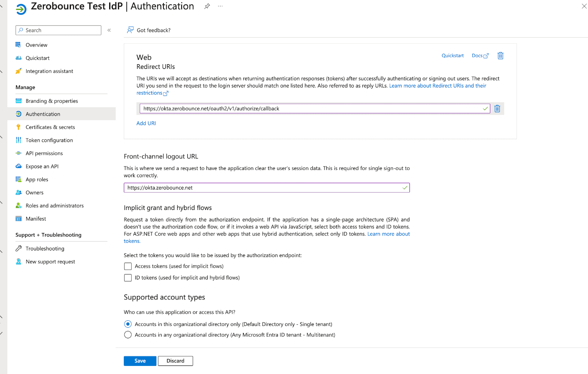
Task: Delete the Web platform using trash icon
Action: [500, 56]
